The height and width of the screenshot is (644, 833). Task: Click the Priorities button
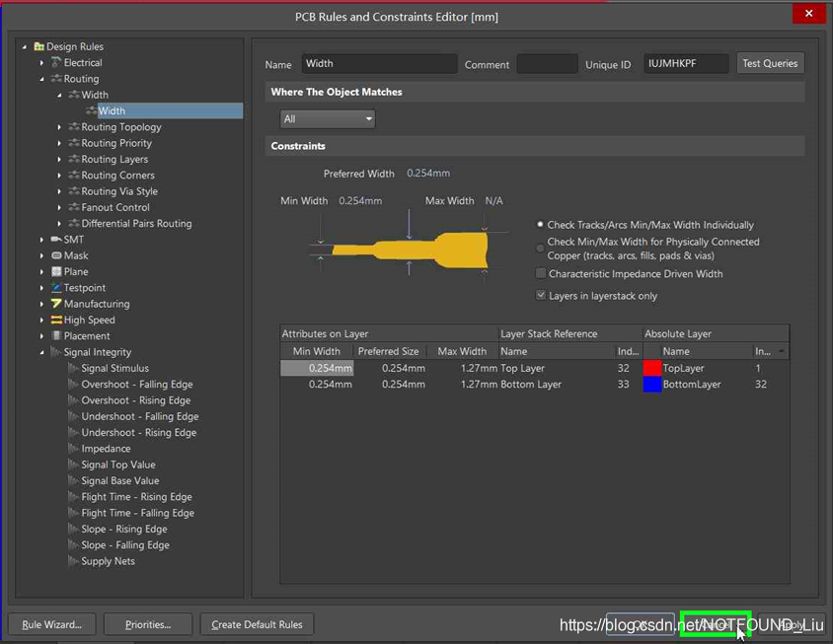148,624
